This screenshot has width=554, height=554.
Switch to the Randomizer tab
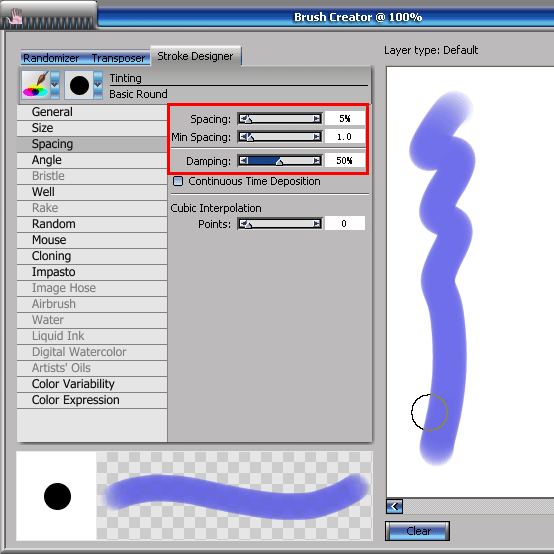pyautogui.click(x=51, y=58)
